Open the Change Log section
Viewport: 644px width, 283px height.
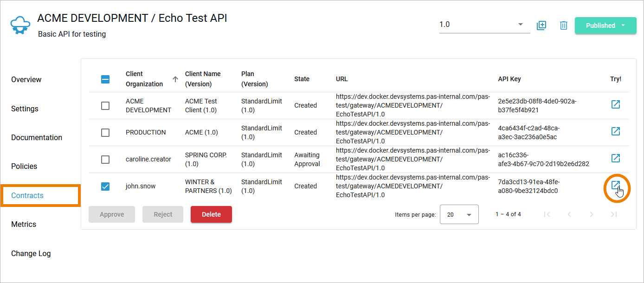click(x=31, y=254)
